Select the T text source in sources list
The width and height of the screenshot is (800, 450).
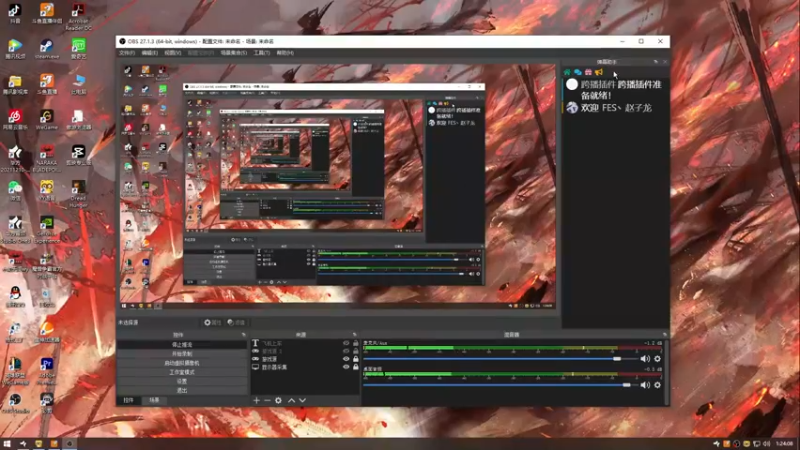255,343
